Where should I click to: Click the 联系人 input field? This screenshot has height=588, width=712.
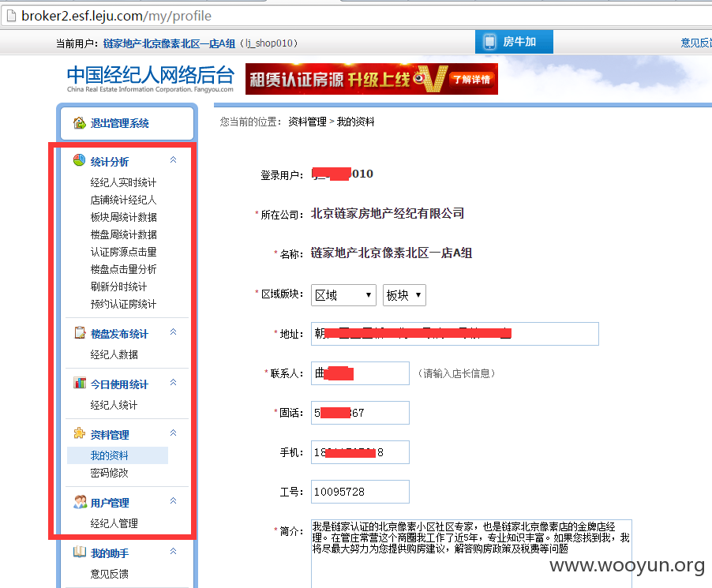360,373
